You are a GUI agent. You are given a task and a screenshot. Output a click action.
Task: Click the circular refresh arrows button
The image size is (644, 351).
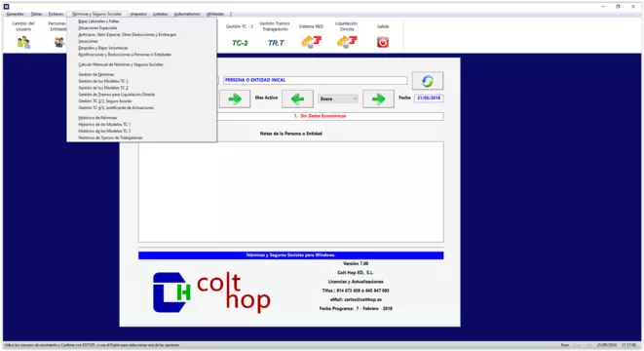[x=428, y=81]
